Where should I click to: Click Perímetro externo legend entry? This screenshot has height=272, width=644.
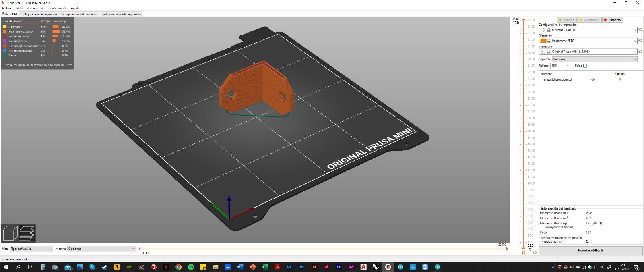pyautogui.click(x=21, y=31)
